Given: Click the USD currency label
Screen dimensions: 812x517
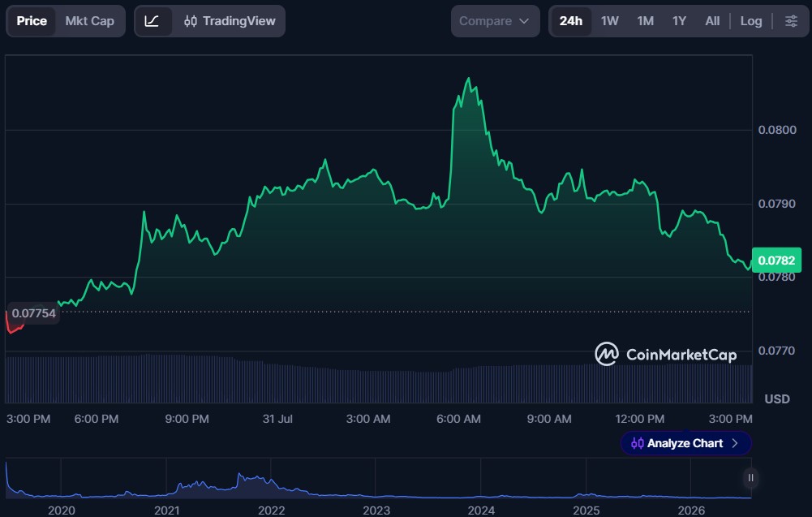Looking at the screenshot, I should point(777,399).
